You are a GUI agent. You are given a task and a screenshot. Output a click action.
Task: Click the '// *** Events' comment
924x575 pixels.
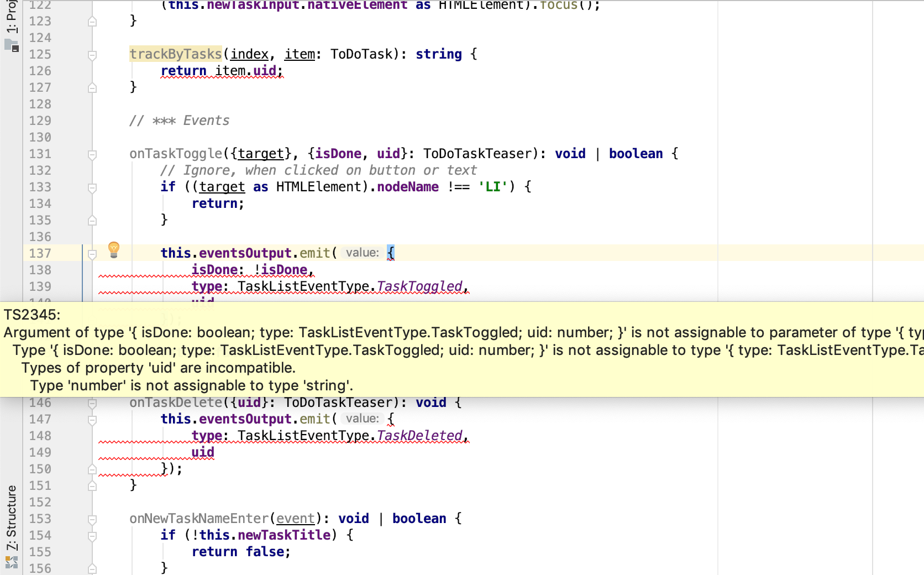(180, 121)
